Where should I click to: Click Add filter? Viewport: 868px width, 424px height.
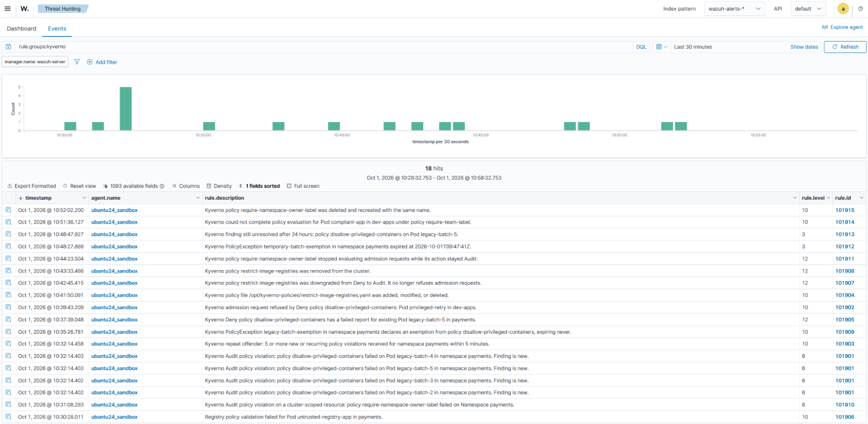pos(102,62)
